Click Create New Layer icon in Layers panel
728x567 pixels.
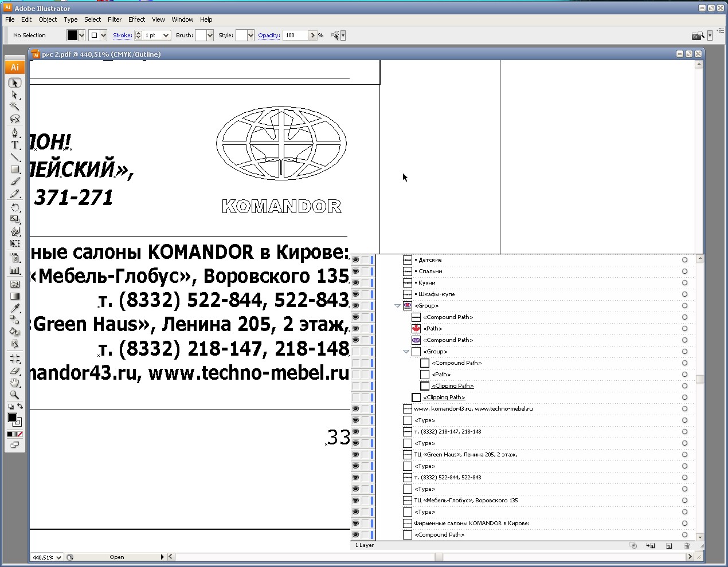(668, 546)
